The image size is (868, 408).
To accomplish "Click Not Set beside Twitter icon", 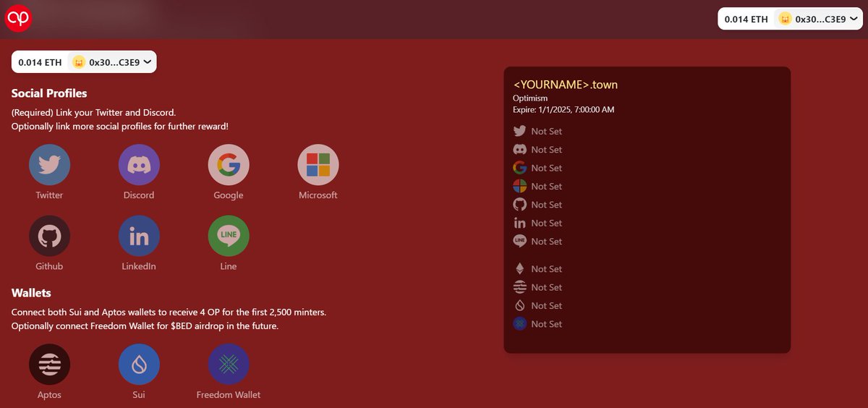I will [546, 131].
